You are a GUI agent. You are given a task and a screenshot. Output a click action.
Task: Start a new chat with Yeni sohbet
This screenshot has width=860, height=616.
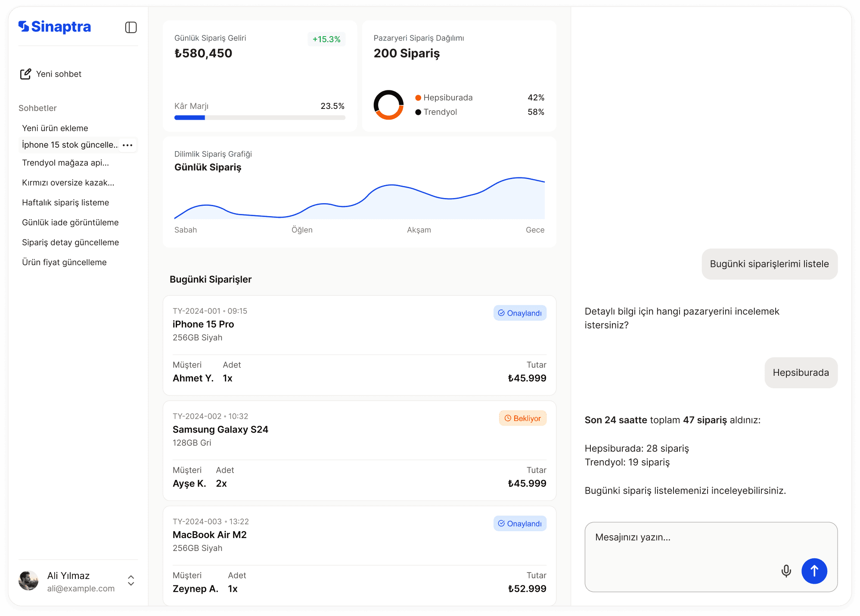tap(51, 74)
